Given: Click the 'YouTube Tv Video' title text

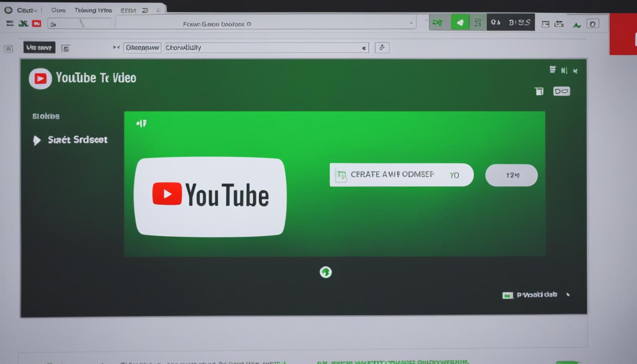Looking at the screenshot, I should coord(96,78).
